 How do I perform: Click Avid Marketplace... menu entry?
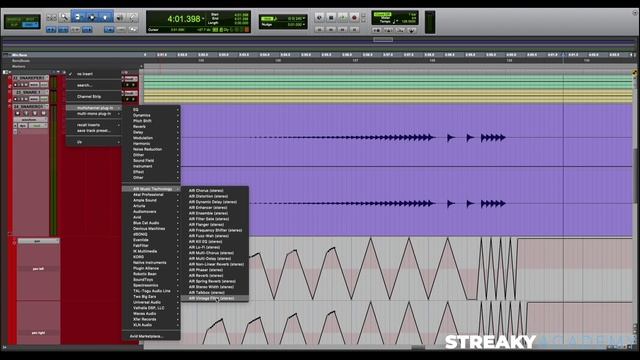[x=151, y=336]
